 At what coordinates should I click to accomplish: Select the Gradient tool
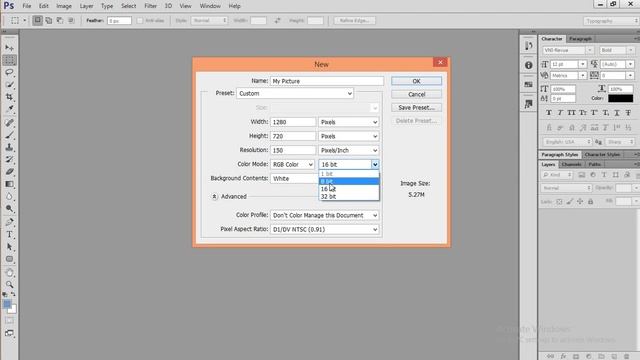point(9,184)
